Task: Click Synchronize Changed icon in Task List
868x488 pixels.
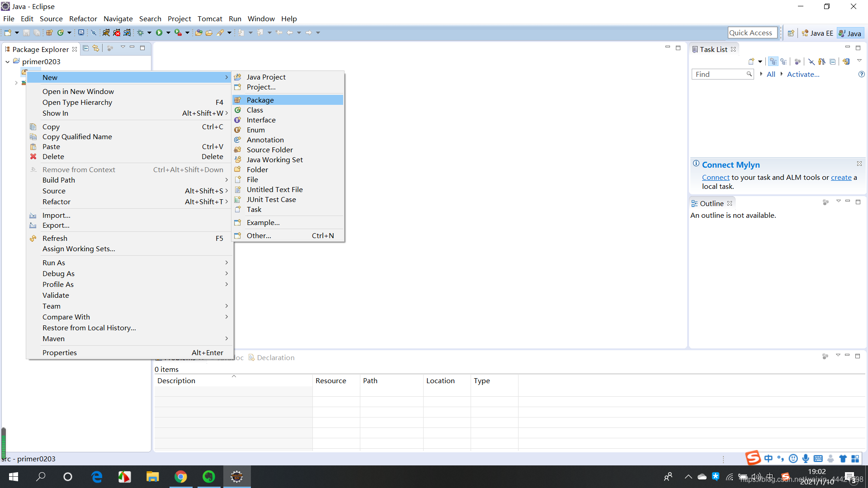Action: 846,61
